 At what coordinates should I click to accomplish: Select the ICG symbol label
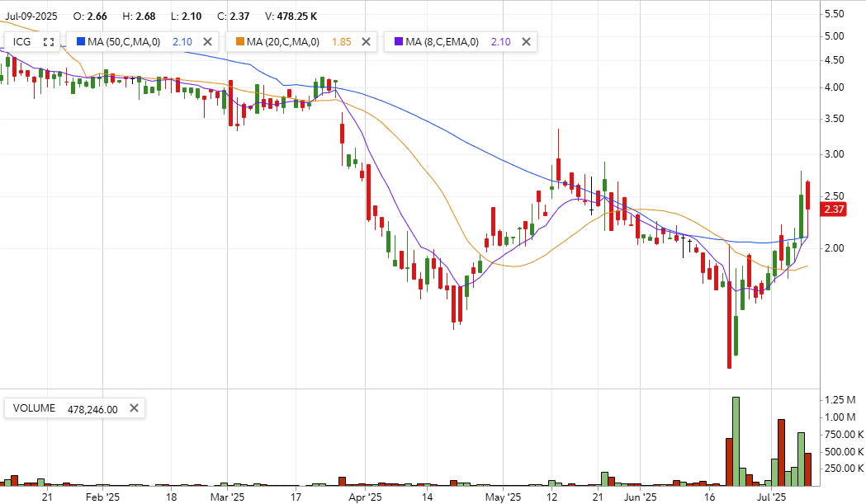click(22, 42)
